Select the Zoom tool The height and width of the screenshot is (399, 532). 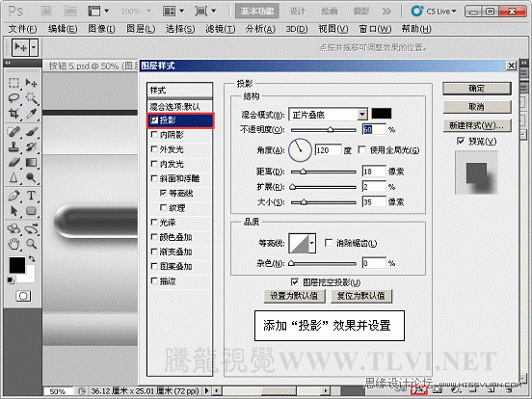coord(31,244)
